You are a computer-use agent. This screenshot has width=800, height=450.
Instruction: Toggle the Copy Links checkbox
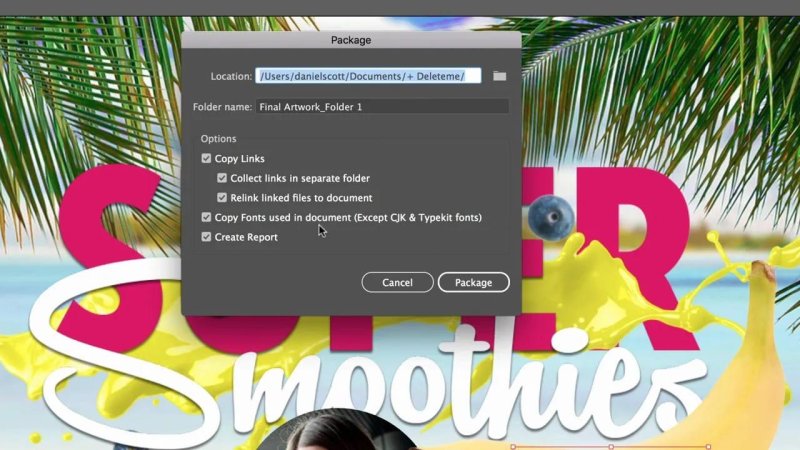206,158
